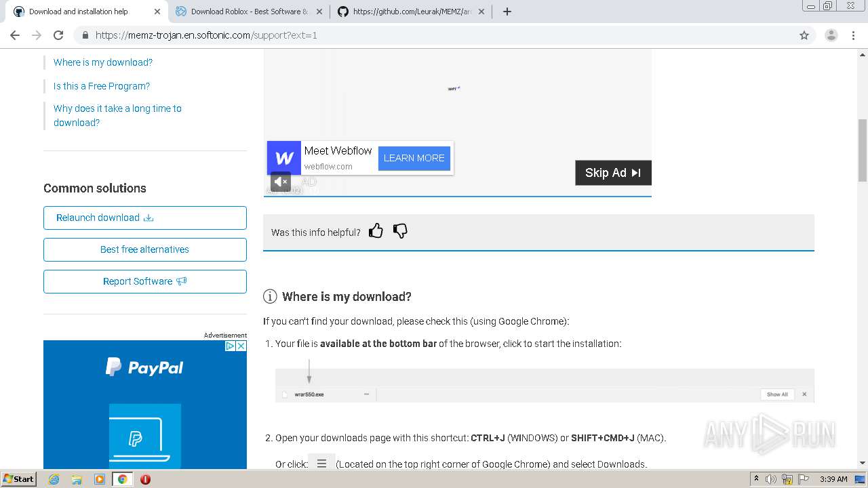The height and width of the screenshot is (488, 868).
Task: Open Windows Explorer folder from taskbar
Action: tap(77, 479)
